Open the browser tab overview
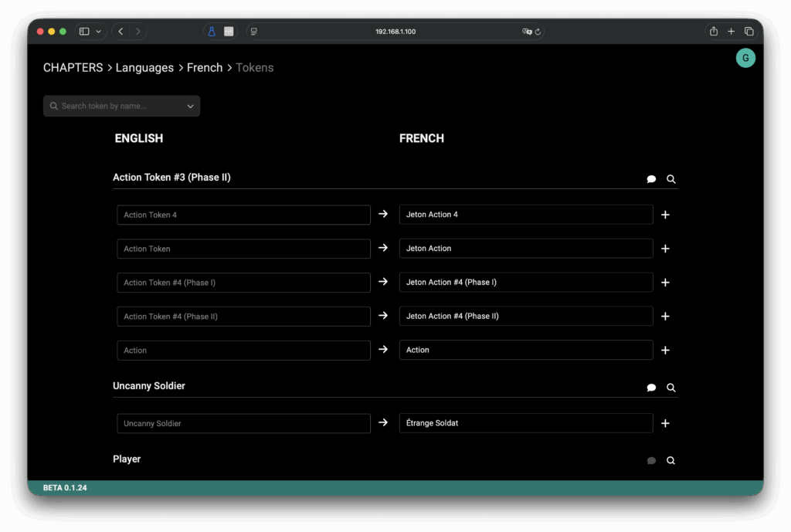Image resolution: width=791 pixels, height=532 pixels. point(749,32)
